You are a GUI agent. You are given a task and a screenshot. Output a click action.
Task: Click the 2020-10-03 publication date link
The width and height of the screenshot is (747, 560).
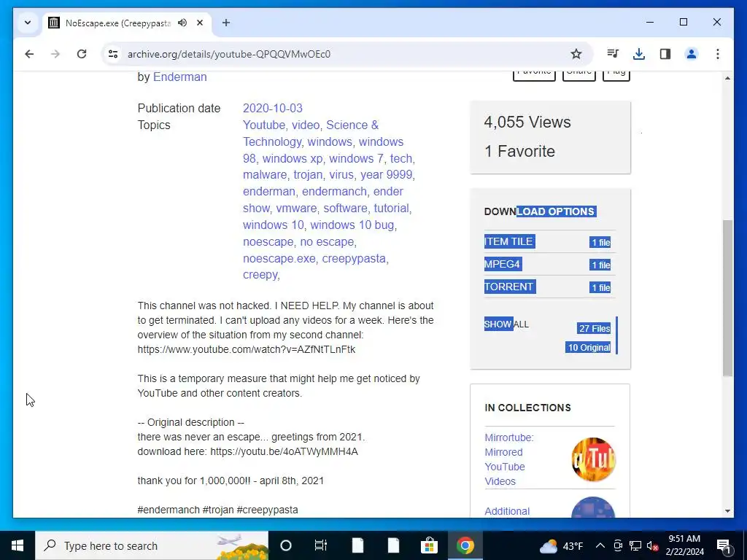tap(273, 109)
